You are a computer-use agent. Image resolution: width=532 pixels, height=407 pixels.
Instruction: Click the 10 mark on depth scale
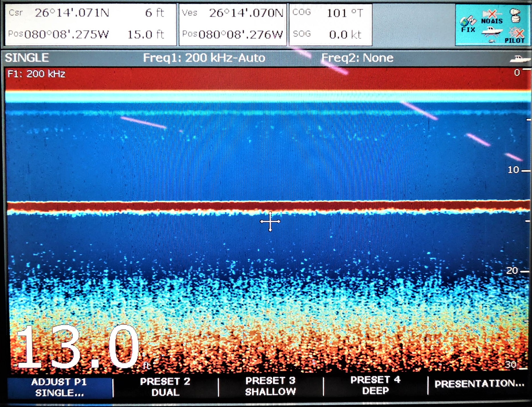tap(513, 170)
